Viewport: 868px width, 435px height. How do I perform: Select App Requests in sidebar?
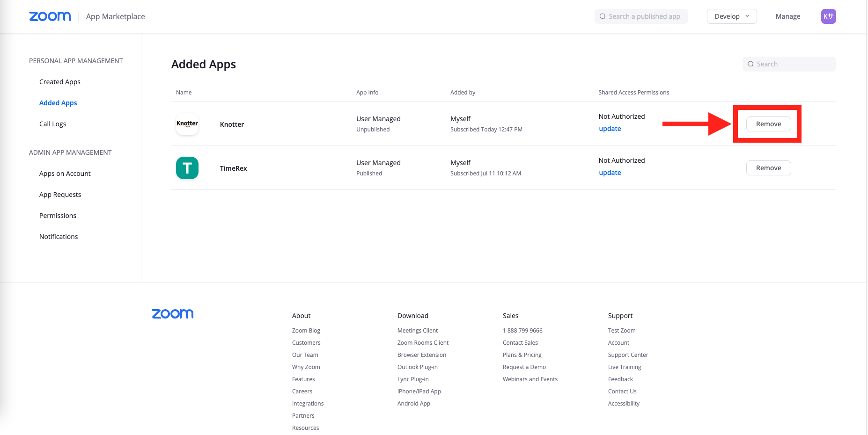tap(60, 195)
